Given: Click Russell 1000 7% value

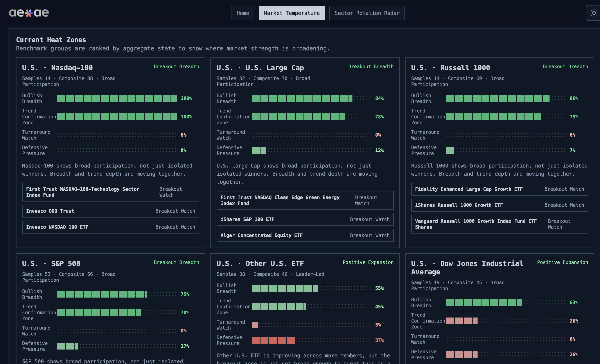Looking at the screenshot, I should tap(573, 150).
